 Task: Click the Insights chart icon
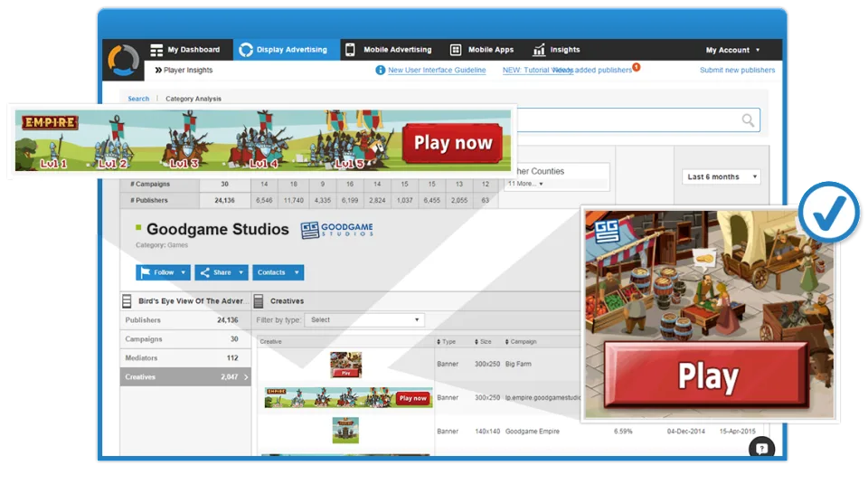point(539,50)
